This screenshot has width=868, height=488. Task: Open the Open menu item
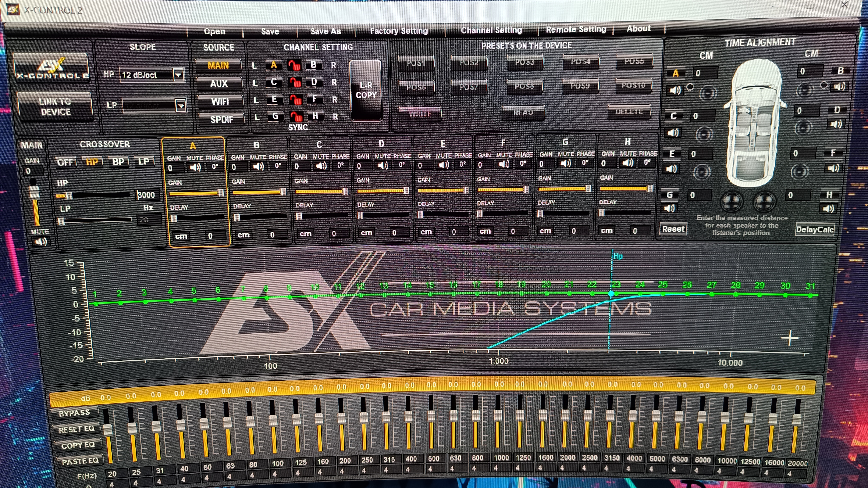point(214,31)
